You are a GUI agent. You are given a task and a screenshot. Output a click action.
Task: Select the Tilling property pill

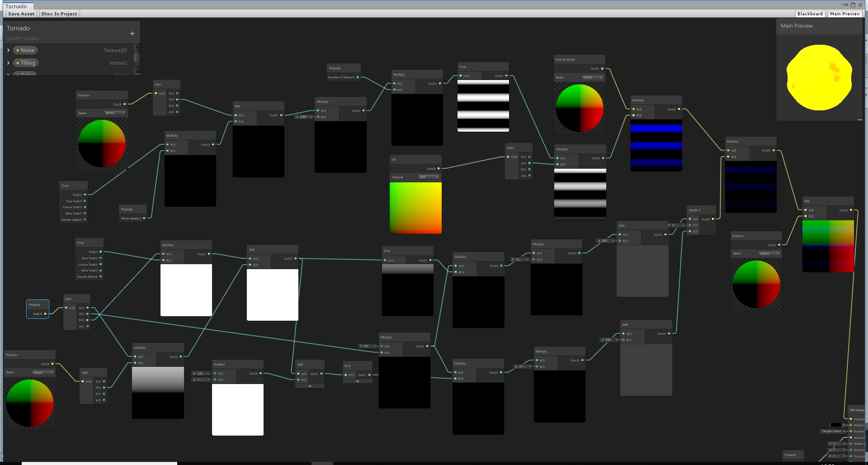pos(26,63)
